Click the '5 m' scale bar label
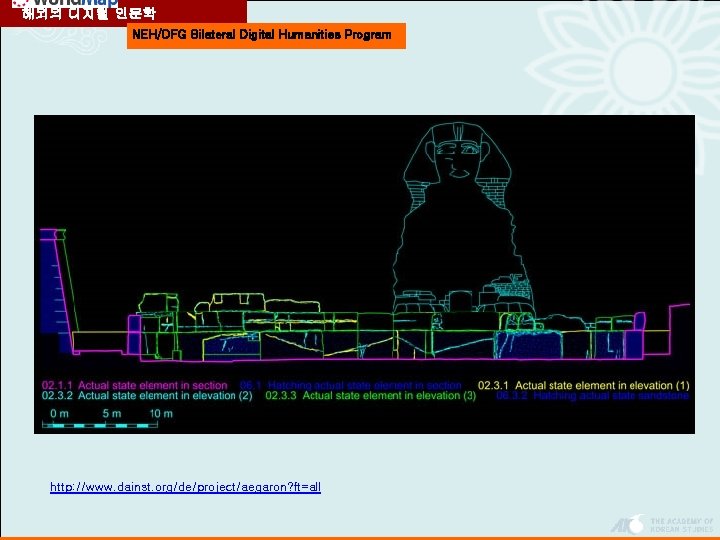This screenshot has width=720, height=540. point(112,414)
